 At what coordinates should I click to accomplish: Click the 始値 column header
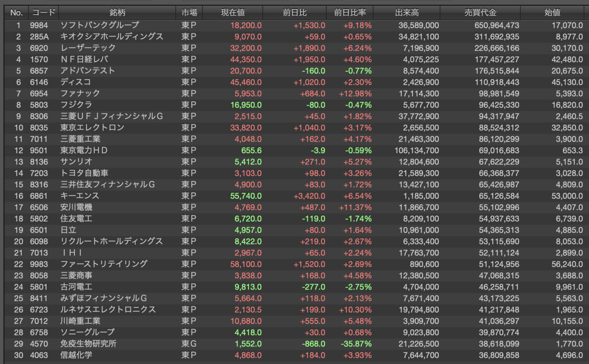click(x=553, y=12)
